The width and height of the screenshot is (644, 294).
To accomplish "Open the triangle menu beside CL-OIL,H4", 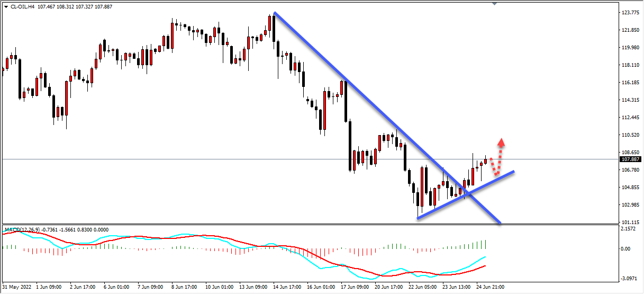I will (x=6, y=6).
